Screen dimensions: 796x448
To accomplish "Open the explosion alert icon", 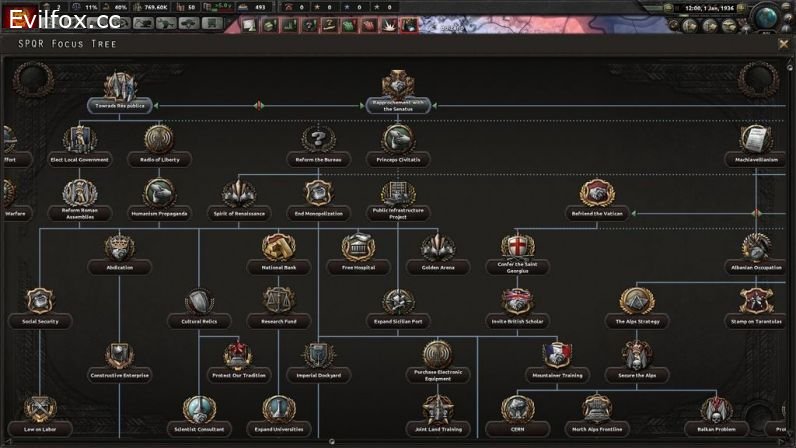I will [389, 24].
